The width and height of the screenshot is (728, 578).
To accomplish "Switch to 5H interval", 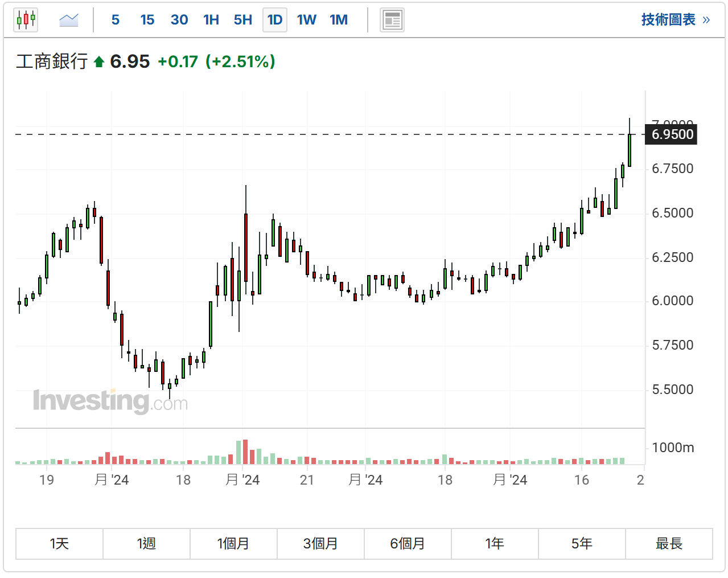I will [243, 20].
